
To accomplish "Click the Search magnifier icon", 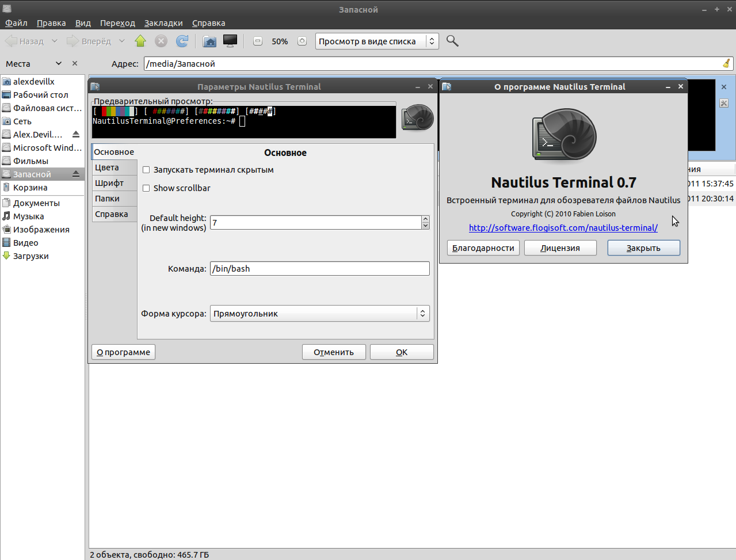I will (x=452, y=41).
